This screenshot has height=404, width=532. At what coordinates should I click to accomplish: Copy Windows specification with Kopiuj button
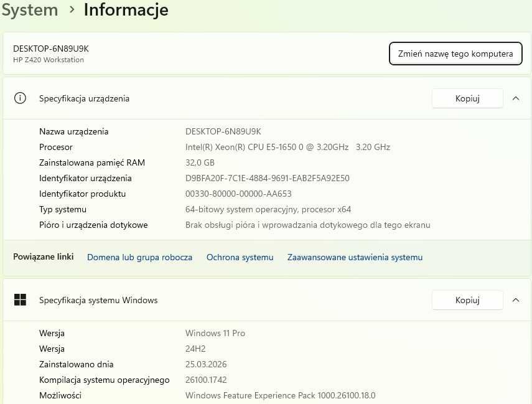467,300
